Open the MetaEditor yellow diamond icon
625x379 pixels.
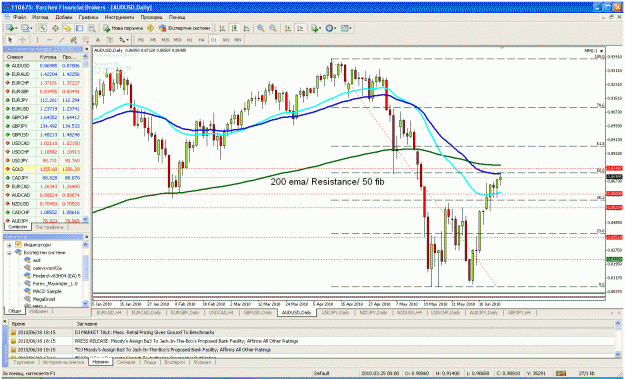151,28
